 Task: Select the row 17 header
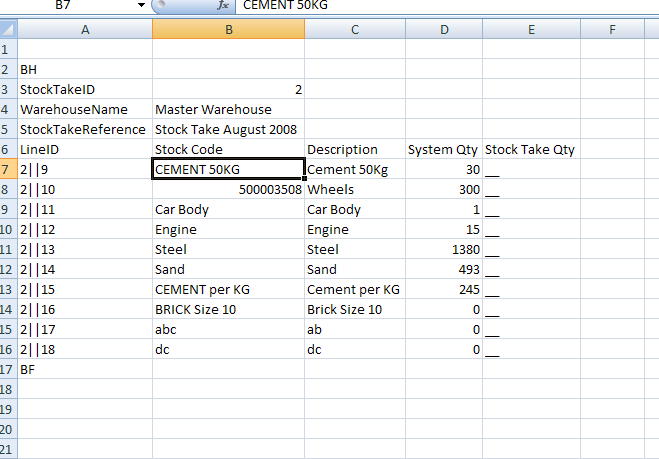tap(8, 370)
